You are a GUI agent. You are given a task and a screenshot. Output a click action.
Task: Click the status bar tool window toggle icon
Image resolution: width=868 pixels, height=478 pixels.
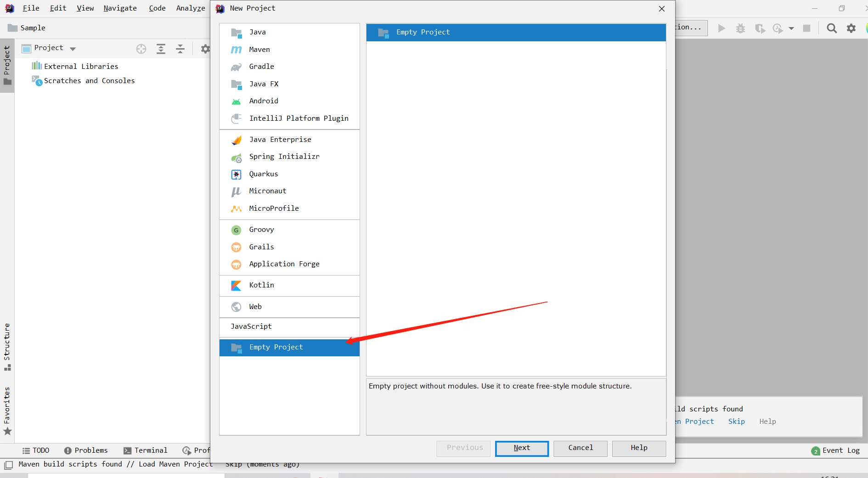(x=8, y=465)
